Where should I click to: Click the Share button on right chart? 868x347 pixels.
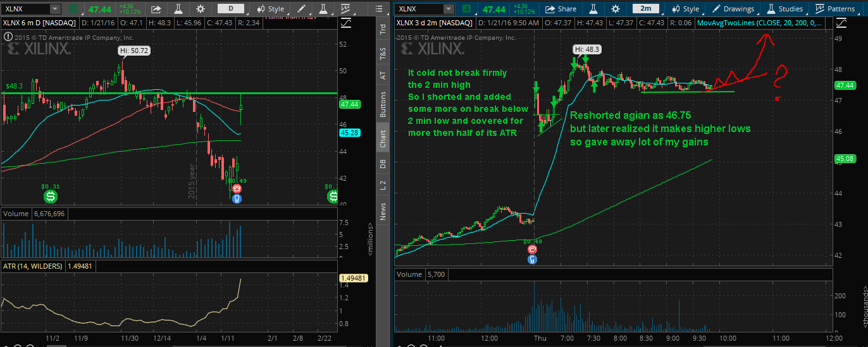click(561, 9)
